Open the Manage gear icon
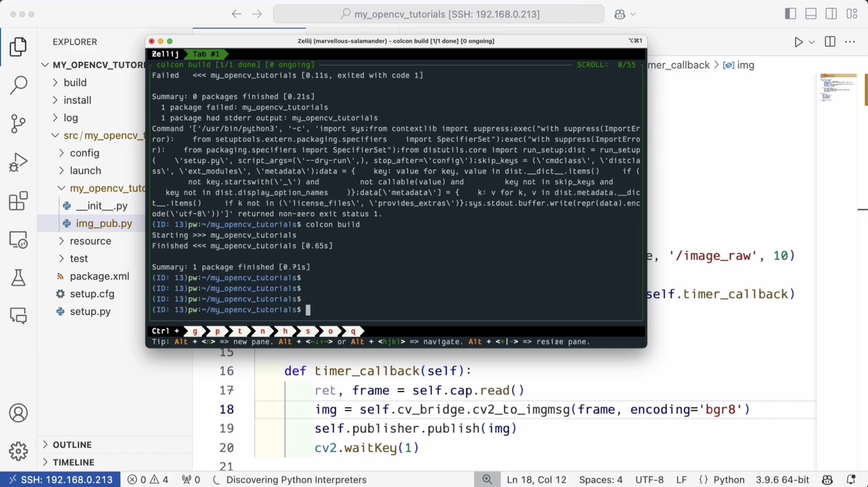Viewport: 868px width, 487px height. [18, 451]
